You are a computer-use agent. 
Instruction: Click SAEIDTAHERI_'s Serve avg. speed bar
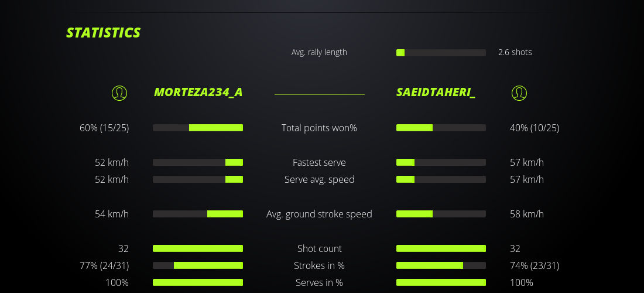tap(441, 179)
